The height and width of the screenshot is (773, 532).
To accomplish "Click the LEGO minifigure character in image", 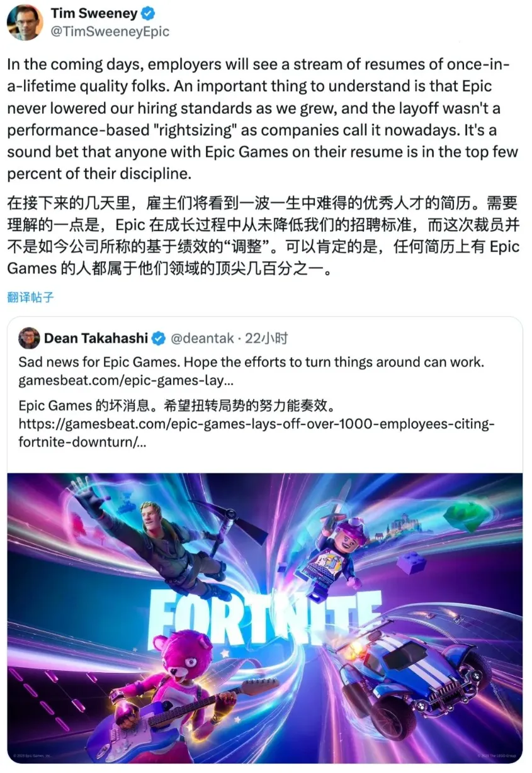I will point(335,547).
